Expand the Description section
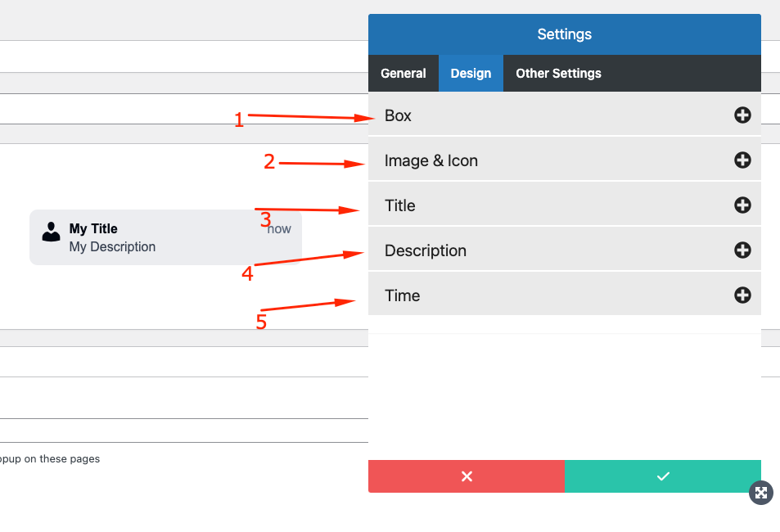This screenshot has height=532, width=780. click(426, 250)
